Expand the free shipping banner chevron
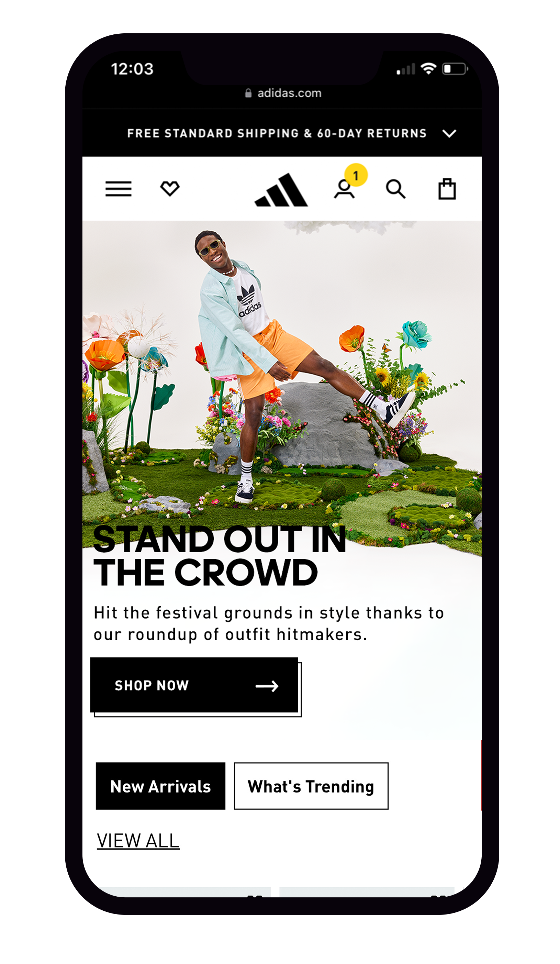Image resolution: width=560 pixels, height=964 pixels. (449, 133)
